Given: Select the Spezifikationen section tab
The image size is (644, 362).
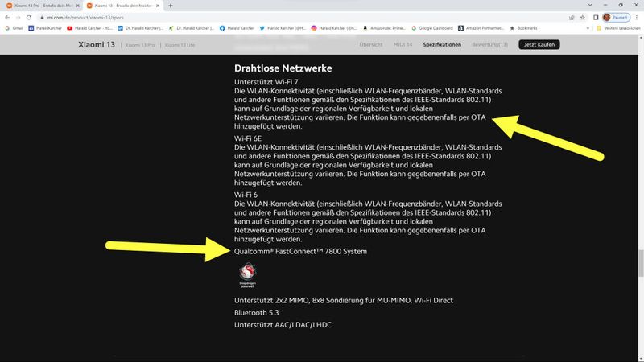Looking at the screenshot, I should pyautogui.click(x=442, y=44).
